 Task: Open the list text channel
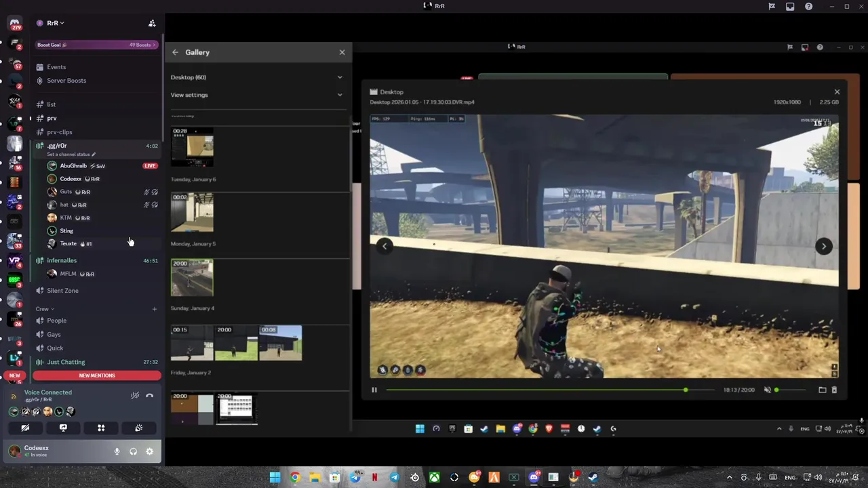coord(96,104)
